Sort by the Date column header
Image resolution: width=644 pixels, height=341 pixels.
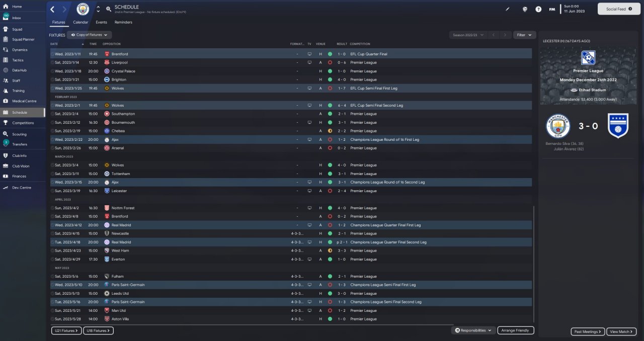click(x=67, y=44)
